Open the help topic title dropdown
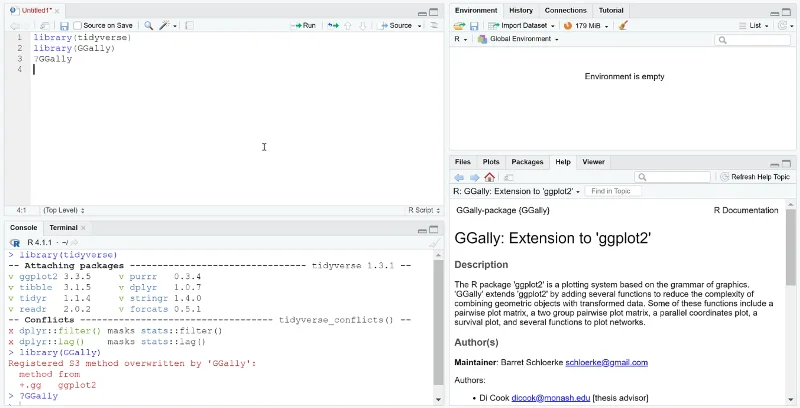Screen dimensions: 800x408 516,191
